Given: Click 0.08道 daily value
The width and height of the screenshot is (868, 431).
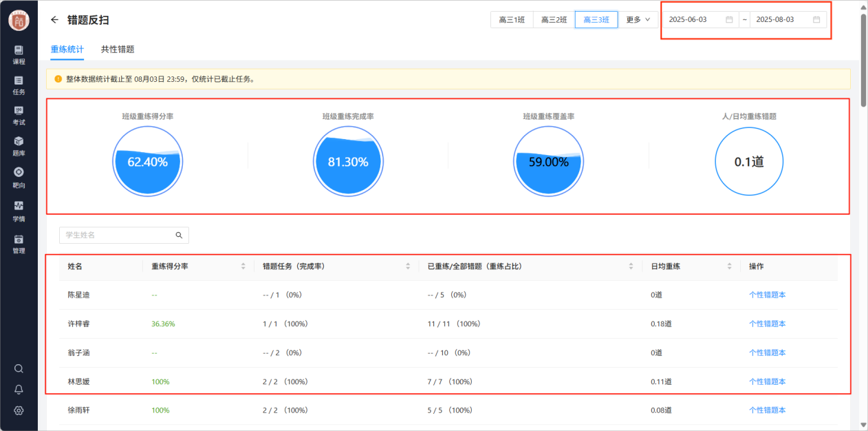Looking at the screenshot, I should (x=661, y=410).
